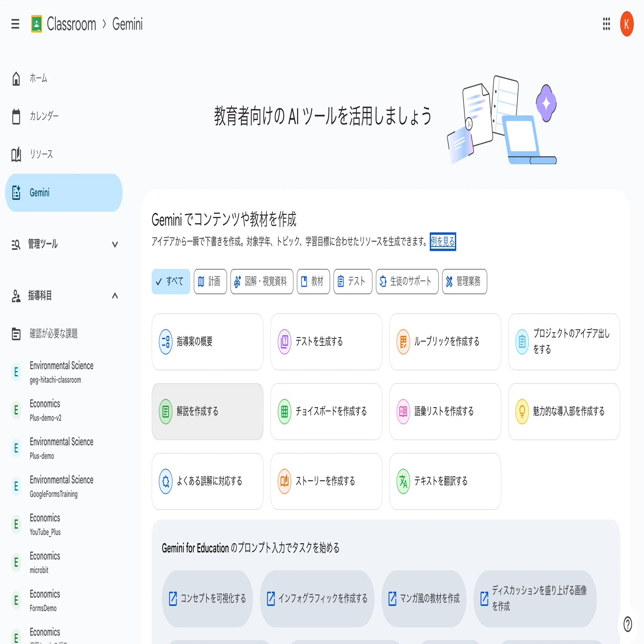Open the よくある誤解に対応する card
Viewport: 644px width, 644px height.
pyautogui.click(x=207, y=481)
